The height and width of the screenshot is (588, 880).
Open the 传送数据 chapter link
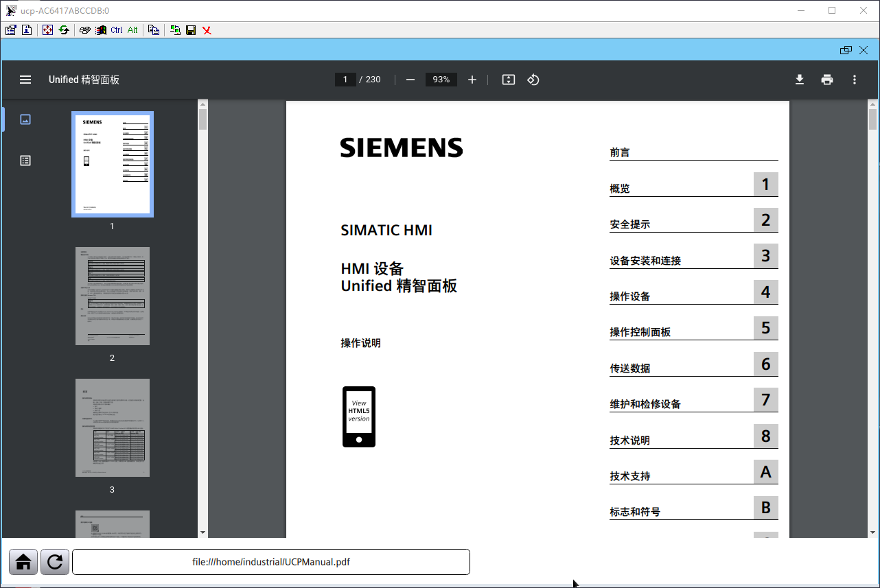[x=630, y=368]
